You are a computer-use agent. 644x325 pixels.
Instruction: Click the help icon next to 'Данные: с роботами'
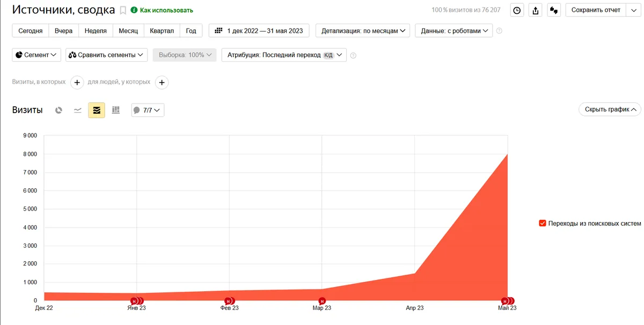click(x=499, y=31)
